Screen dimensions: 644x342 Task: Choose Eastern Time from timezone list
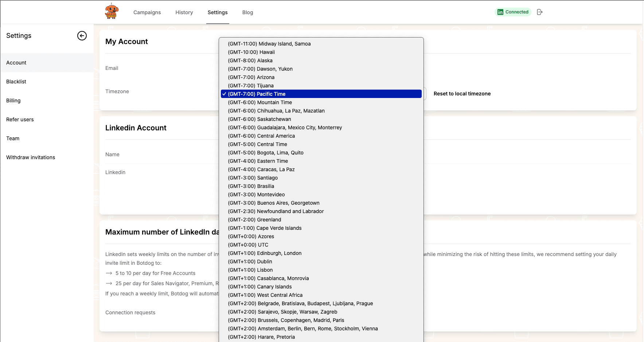258,161
